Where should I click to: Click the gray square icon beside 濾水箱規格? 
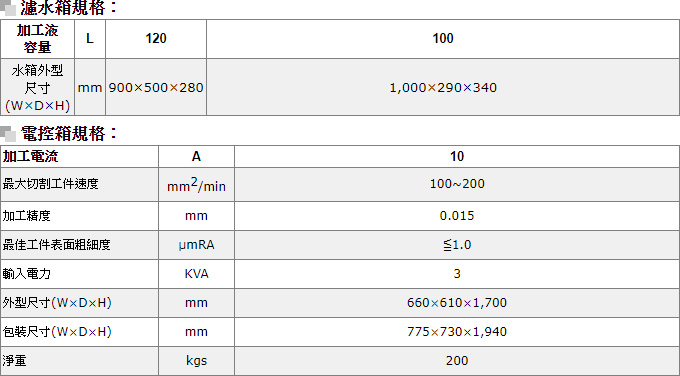click(8, 8)
